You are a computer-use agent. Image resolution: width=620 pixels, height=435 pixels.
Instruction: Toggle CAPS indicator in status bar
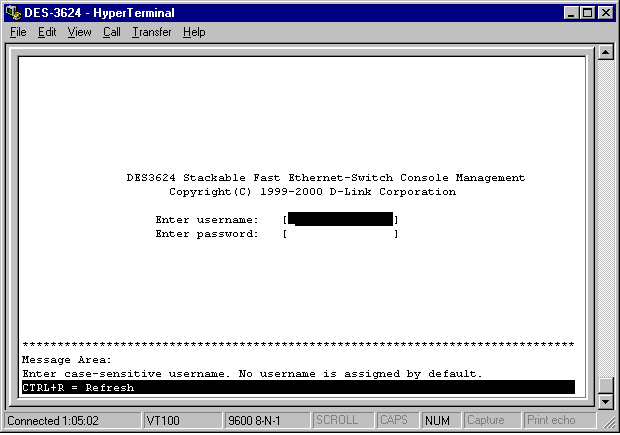coord(398,421)
